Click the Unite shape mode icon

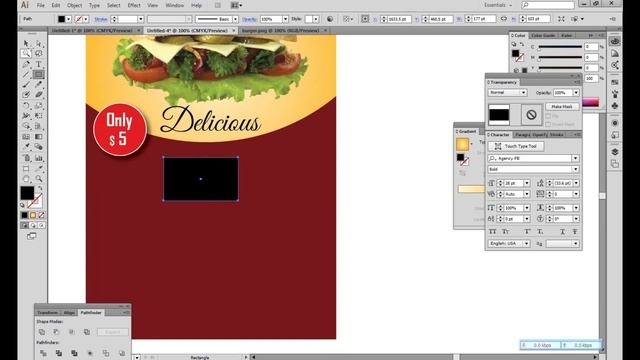[x=42, y=332]
